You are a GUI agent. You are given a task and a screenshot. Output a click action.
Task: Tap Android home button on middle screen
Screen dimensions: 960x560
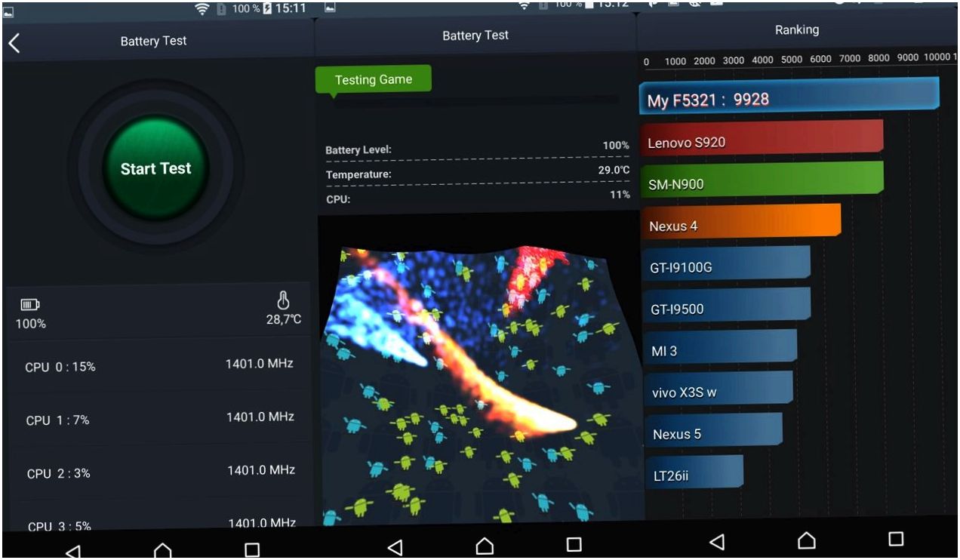pyautogui.click(x=484, y=544)
